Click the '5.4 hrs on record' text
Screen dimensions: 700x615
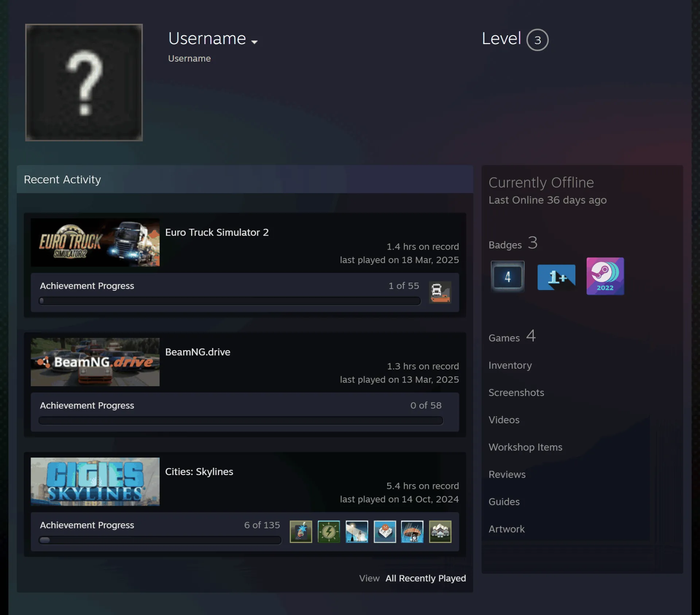point(423,486)
